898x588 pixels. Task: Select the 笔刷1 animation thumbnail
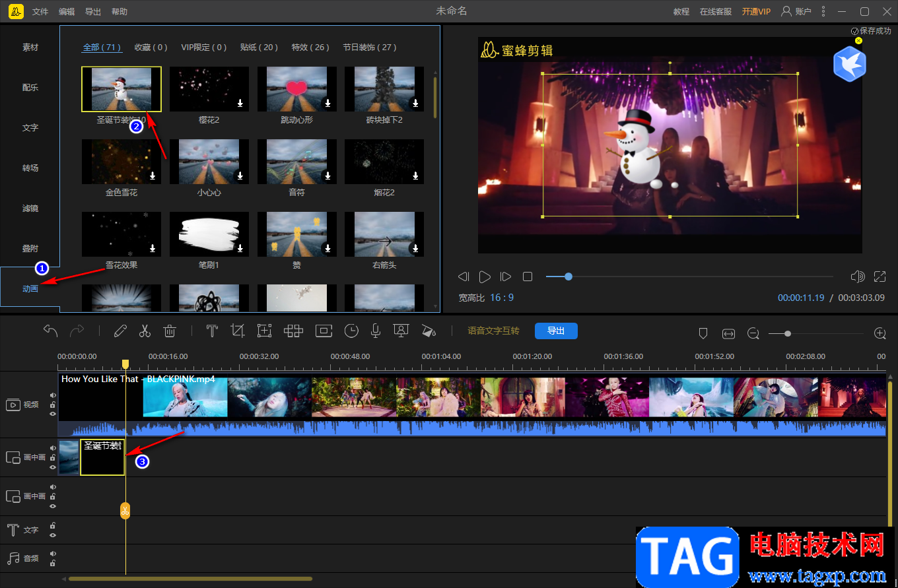[x=209, y=234]
